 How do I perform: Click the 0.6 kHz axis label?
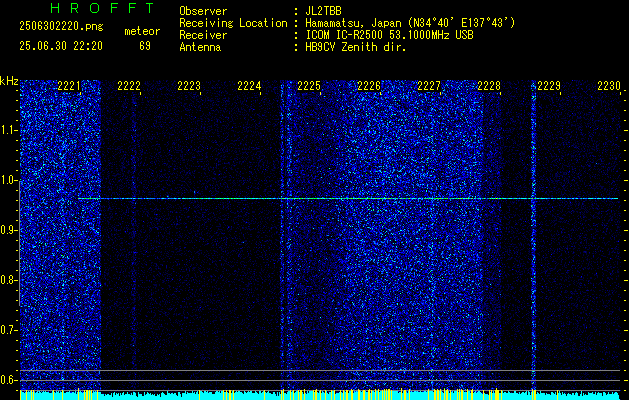click(x=8, y=380)
